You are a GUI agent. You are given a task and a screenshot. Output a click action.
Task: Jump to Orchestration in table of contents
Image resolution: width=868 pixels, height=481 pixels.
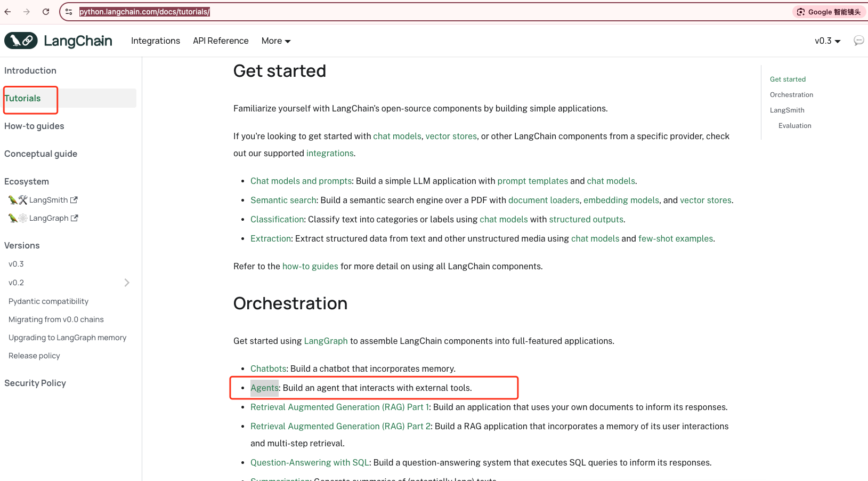tap(791, 94)
